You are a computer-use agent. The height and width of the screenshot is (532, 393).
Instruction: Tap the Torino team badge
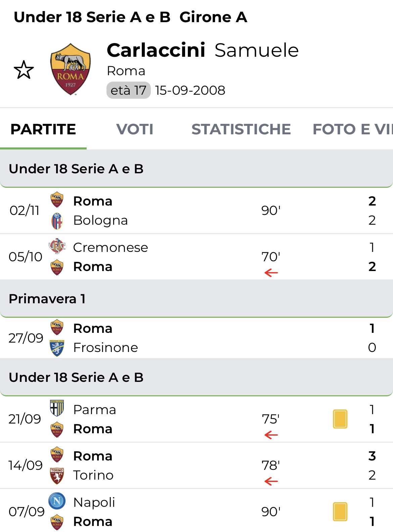pyautogui.click(x=57, y=475)
